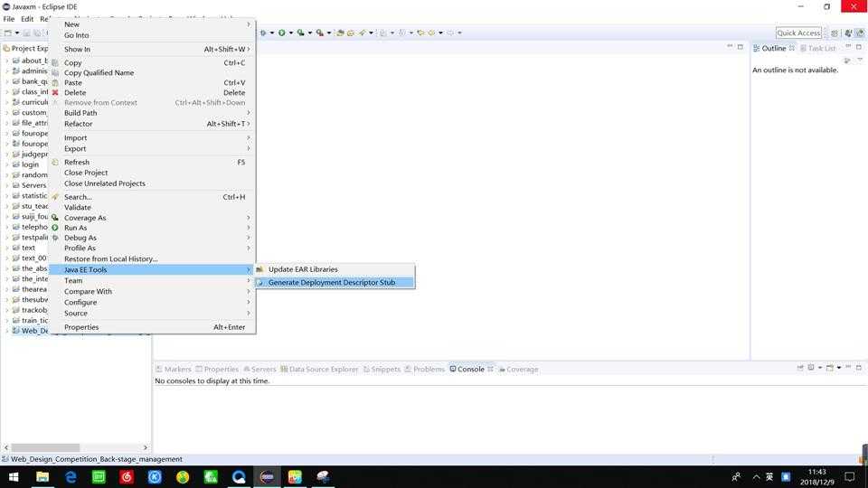Open Microsoft Edge from the taskbar

pyautogui.click(x=71, y=476)
